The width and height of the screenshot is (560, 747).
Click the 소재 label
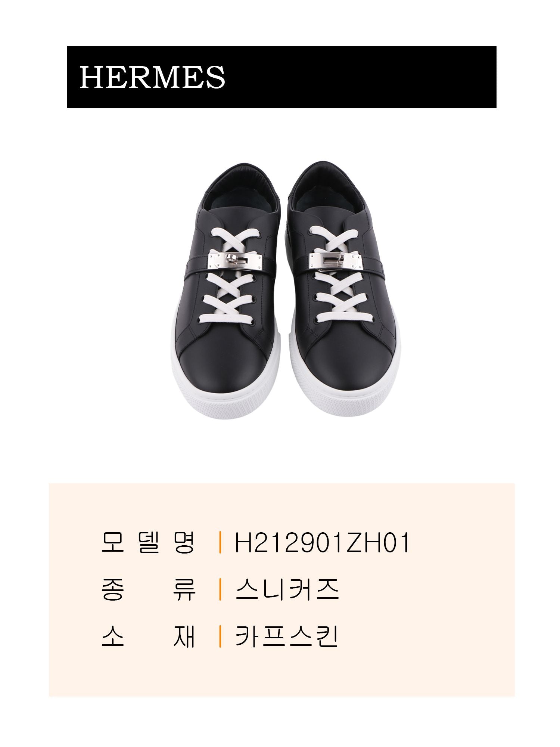148,636
